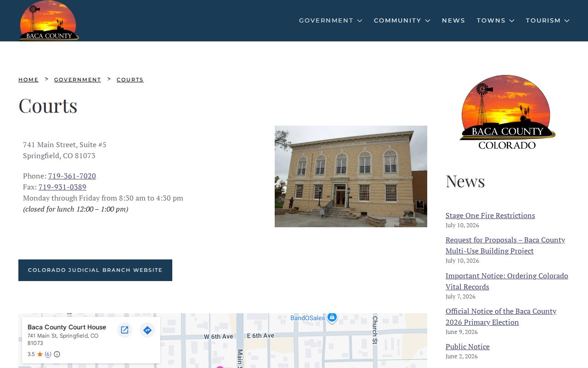This screenshot has width=588, height=368.
Task: Call phone number 719-361-7020
Action: [x=72, y=176]
